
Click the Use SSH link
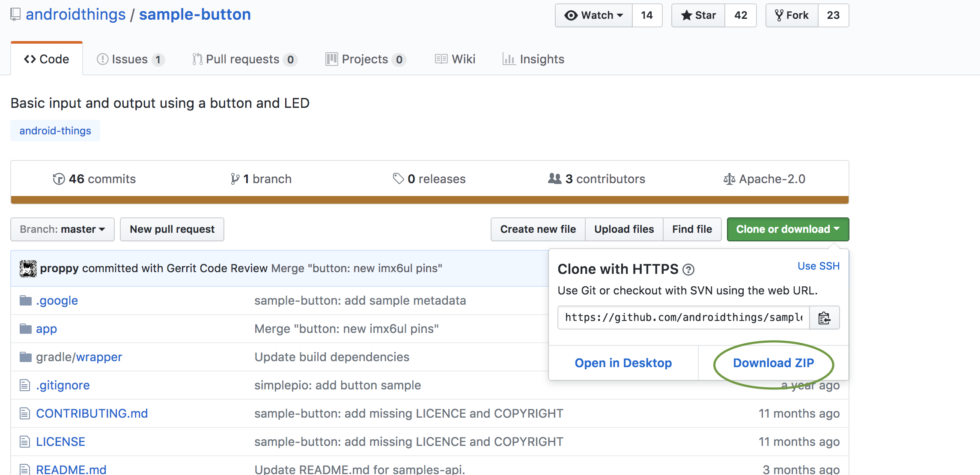tap(819, 266)
